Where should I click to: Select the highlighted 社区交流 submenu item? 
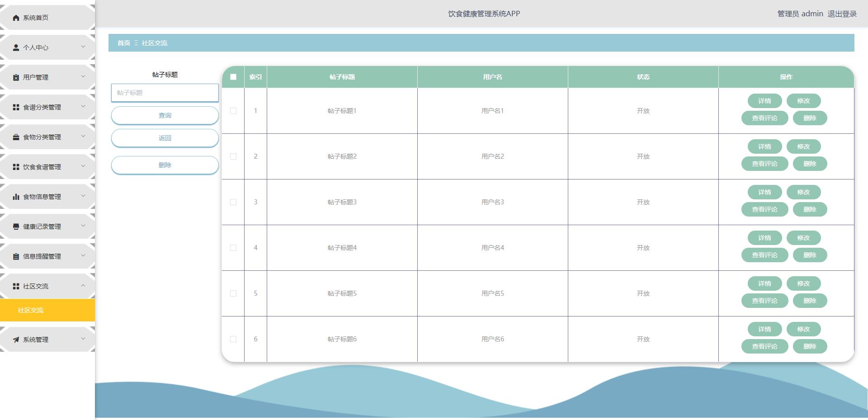47,310
